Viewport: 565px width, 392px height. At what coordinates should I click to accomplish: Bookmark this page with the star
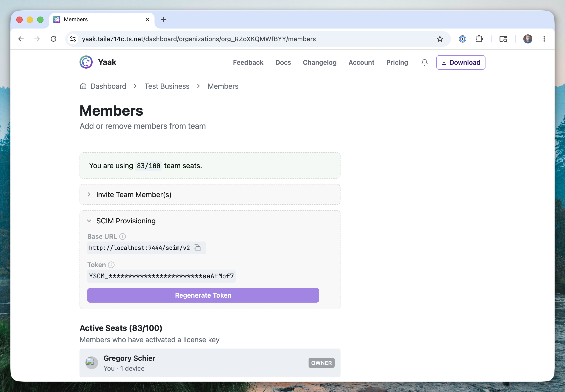point(440,39)
